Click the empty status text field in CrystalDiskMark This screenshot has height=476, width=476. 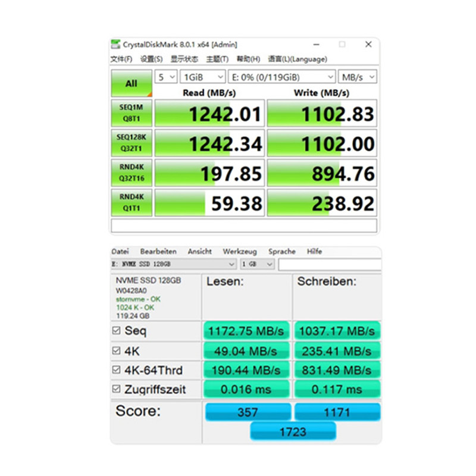point(244,226)
